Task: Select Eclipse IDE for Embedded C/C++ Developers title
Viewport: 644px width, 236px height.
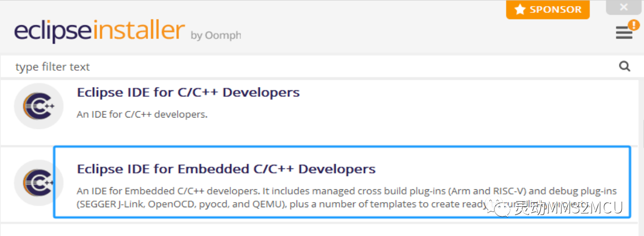Action: (226, 169)
